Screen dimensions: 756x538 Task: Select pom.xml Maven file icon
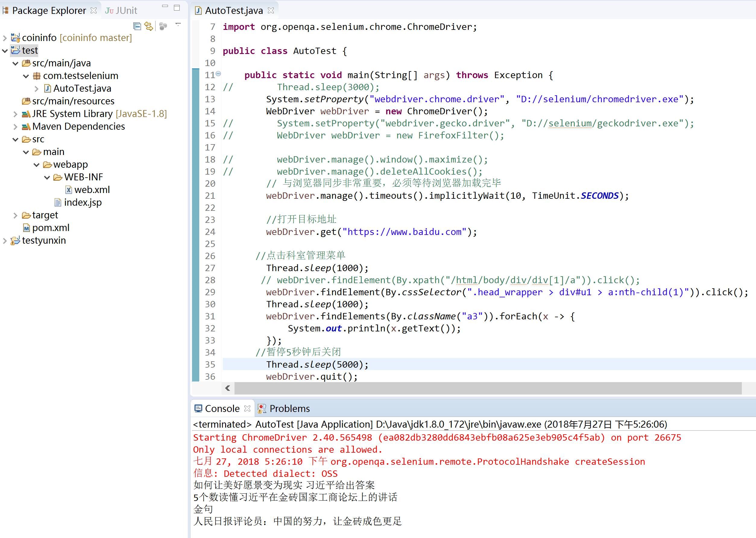point(27,228)
